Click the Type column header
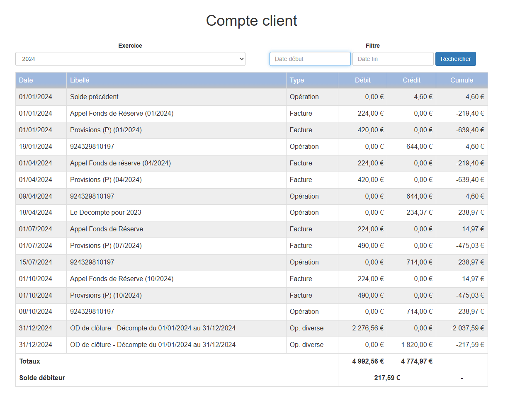 (x=297, y=80)
